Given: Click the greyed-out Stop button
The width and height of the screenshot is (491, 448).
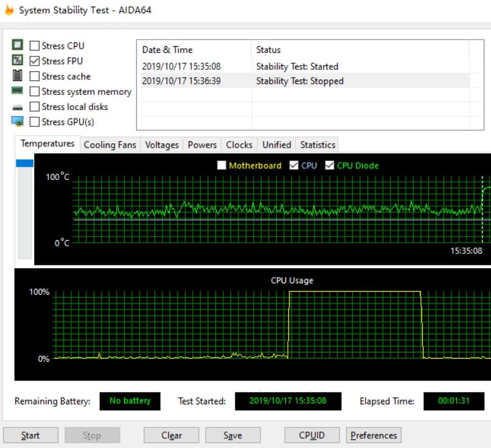Looking at the screenshot, I should (92, 435).
